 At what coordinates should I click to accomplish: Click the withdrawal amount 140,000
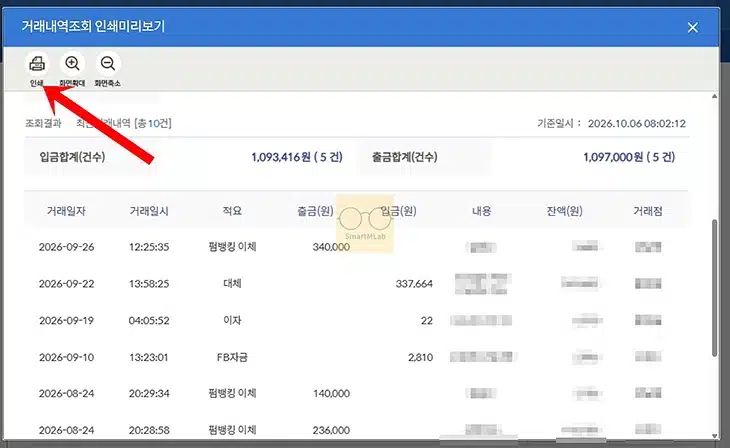331,394
